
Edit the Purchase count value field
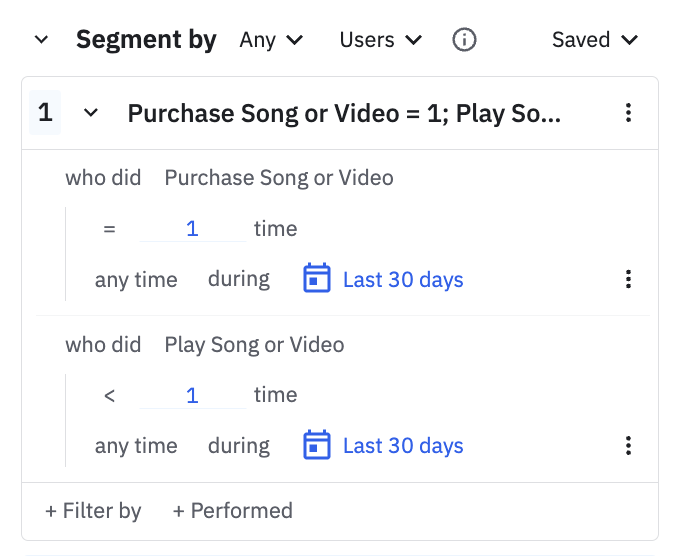tap(192, 229)
